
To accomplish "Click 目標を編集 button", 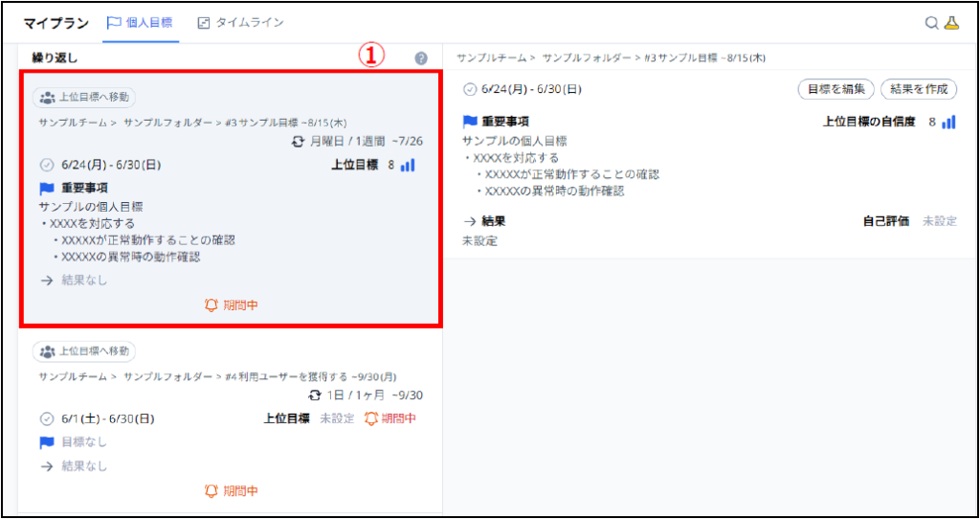I will point(836,89).
